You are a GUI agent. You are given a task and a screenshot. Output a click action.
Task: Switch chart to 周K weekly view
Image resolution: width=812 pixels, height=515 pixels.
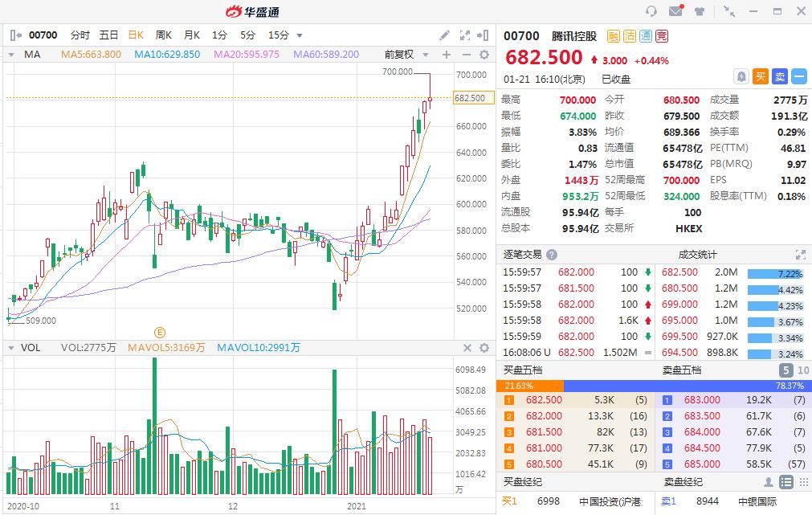[164, 35]
